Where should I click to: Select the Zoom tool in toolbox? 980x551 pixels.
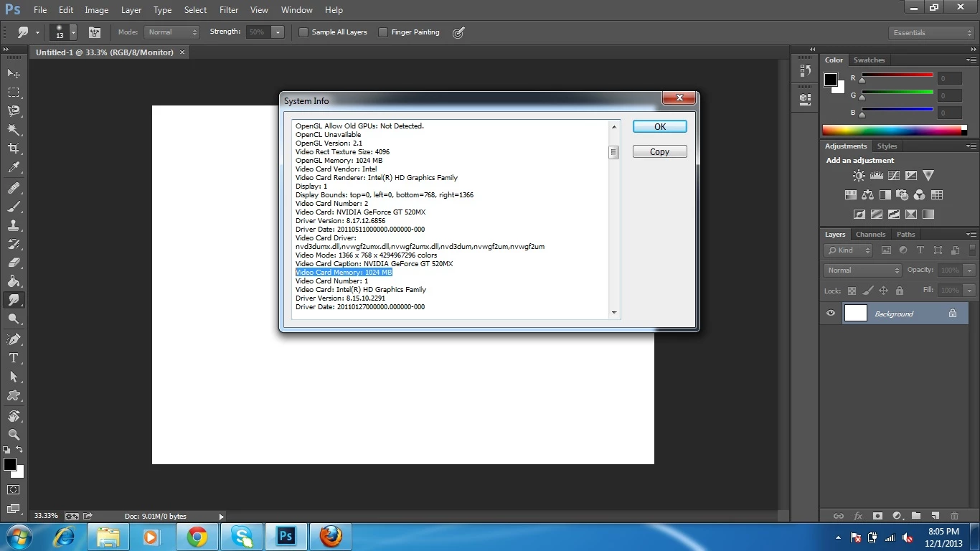tap(14, 434)
